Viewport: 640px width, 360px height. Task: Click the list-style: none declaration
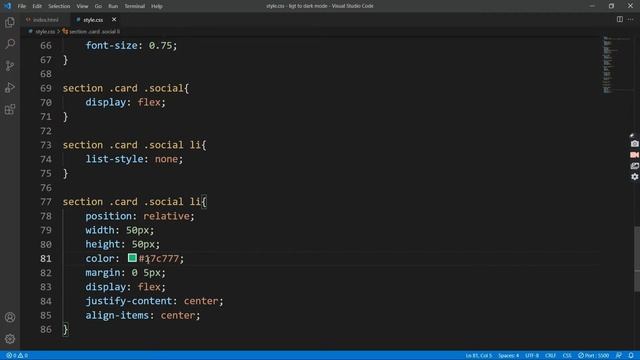pos(134,159)
